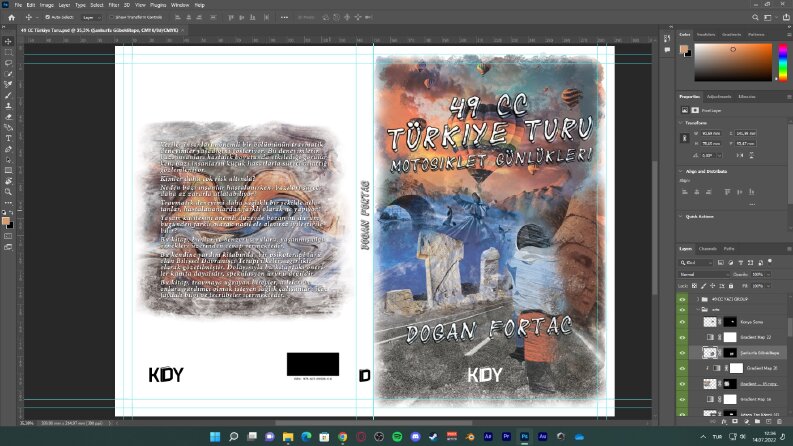Open the search icon at top right
793x446 pixels.
tap(755, 17)
